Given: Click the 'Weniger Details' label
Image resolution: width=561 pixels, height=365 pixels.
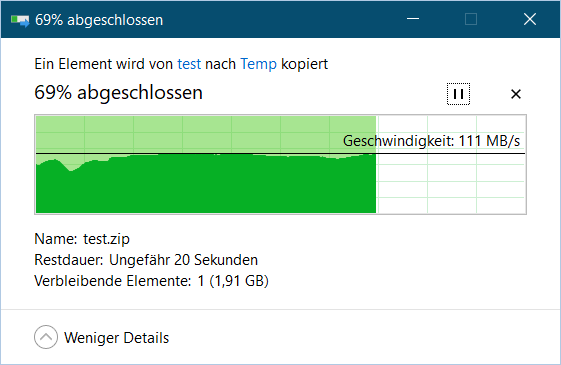Looking at the screenshot, I should click(116, 338).
